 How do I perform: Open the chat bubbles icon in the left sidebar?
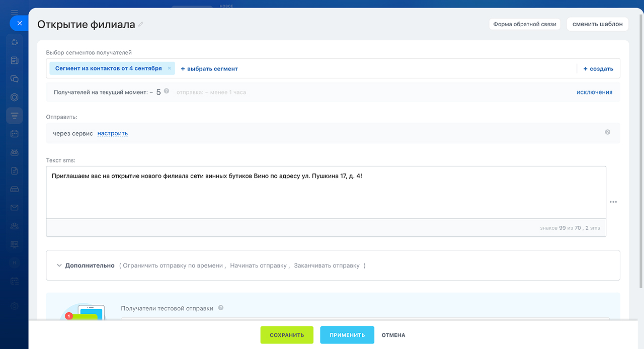(x=15, y=79)
